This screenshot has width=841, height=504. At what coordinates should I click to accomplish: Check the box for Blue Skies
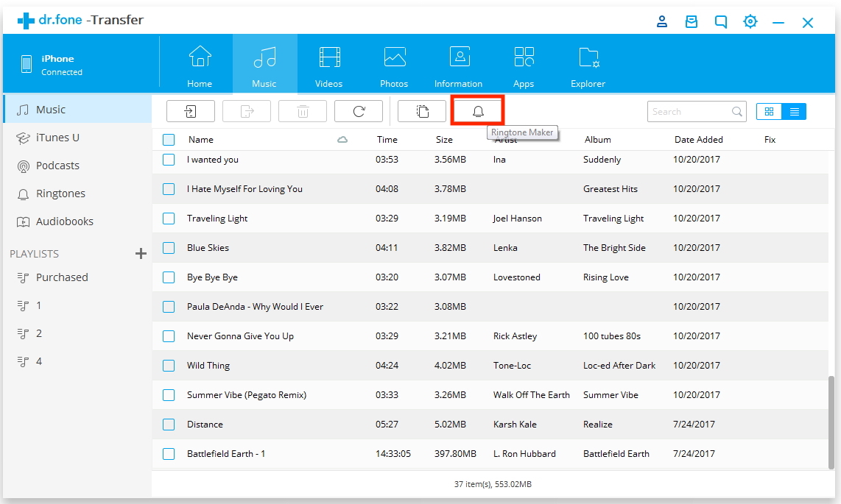click(x=169, y=248)
